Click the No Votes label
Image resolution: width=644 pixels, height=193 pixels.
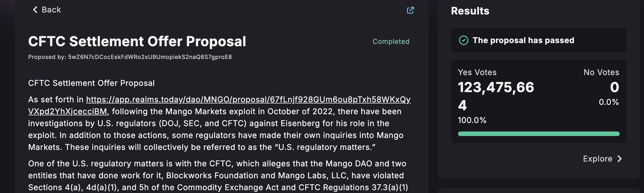[x=601, y=73]
